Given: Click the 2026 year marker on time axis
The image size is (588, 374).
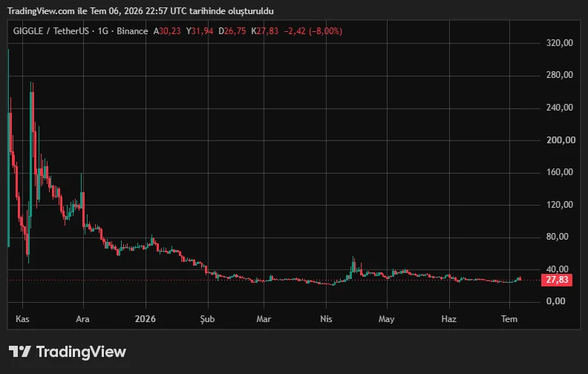Looking at the screenshot, I should tap(145, 319).
